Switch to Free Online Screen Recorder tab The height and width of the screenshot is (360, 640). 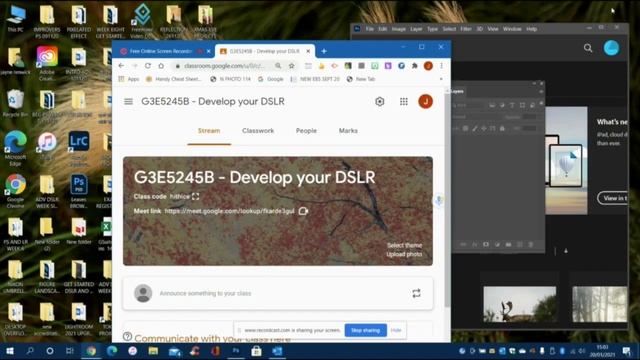[160, 51]
